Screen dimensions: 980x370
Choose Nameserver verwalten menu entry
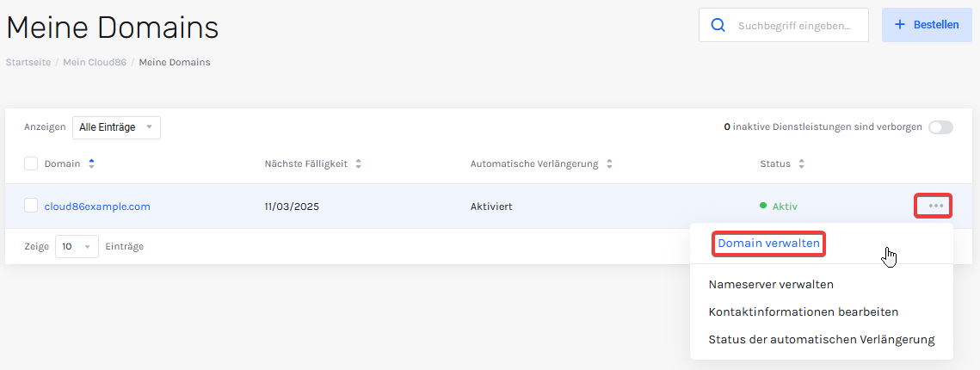coord(771,284)
